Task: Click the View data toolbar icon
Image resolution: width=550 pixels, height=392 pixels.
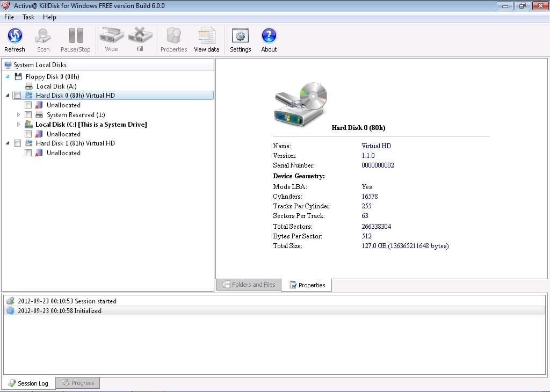Action: 207,36
